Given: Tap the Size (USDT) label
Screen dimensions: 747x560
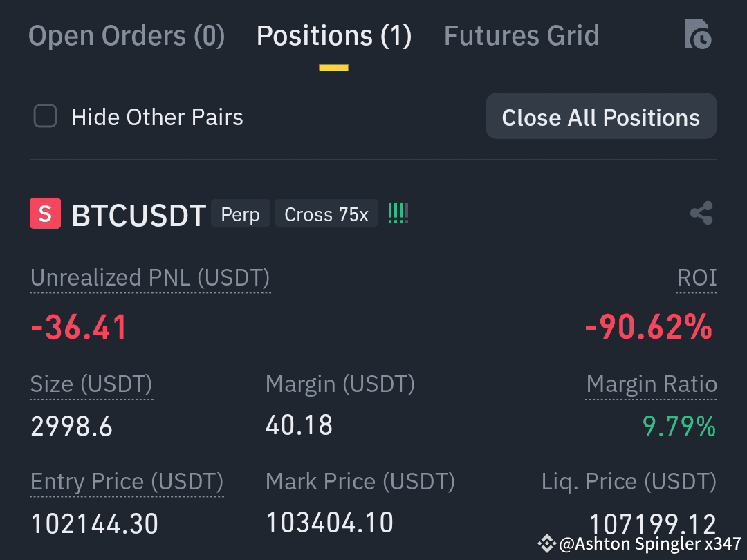Looking at the screenshot, I should [x=91, y=384].
